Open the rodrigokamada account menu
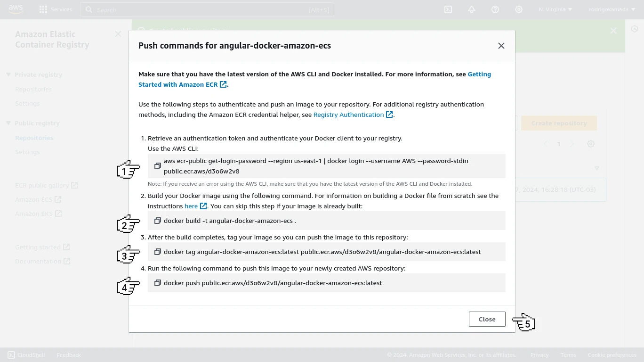The image size is (644, 362). click(612, 9)
